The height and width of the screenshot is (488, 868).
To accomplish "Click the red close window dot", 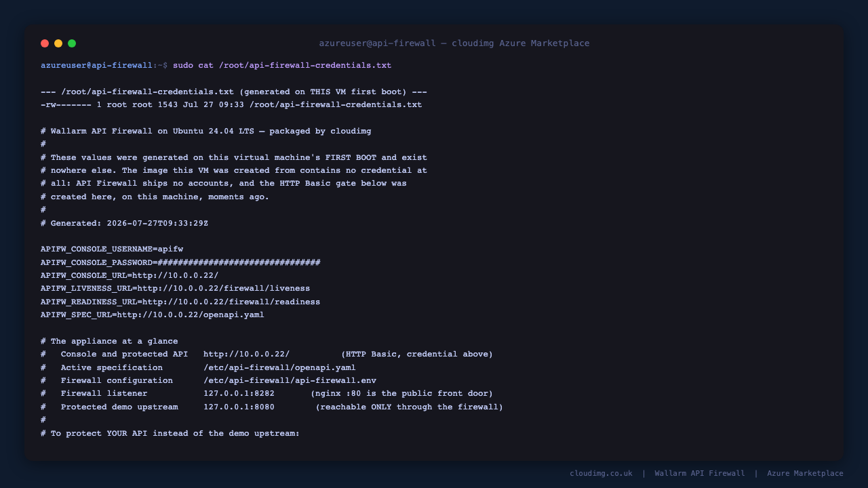I will (45, 43).
